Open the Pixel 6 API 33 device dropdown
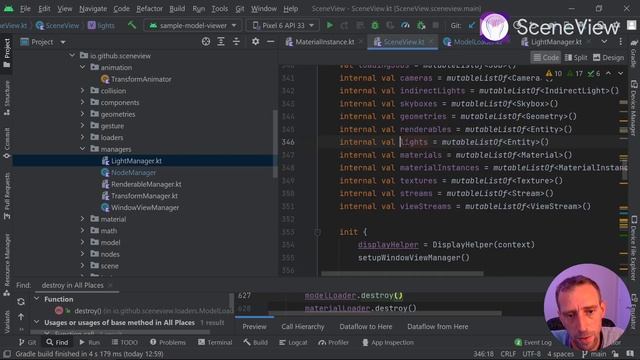Viewport: 640px width, 360px height. click(x=283, y=25)
